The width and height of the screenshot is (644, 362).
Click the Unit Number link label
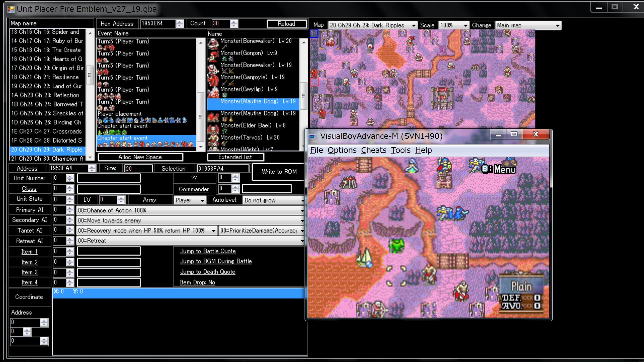click(x=29, y=178)
